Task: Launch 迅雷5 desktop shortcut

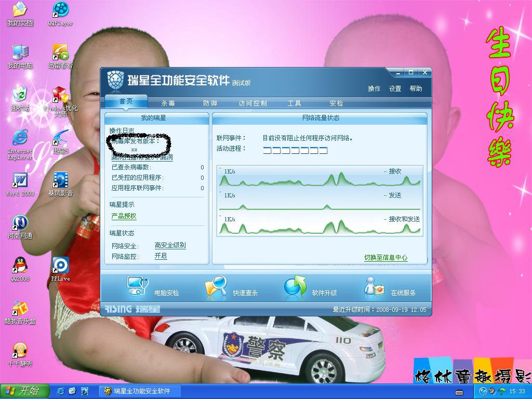Action: 60,141
